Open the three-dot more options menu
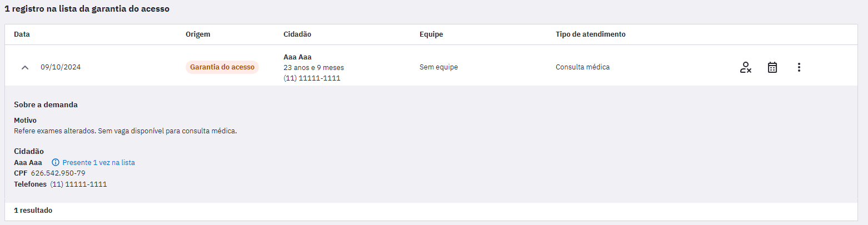868x225 pixels. click(x=799, y=67)
